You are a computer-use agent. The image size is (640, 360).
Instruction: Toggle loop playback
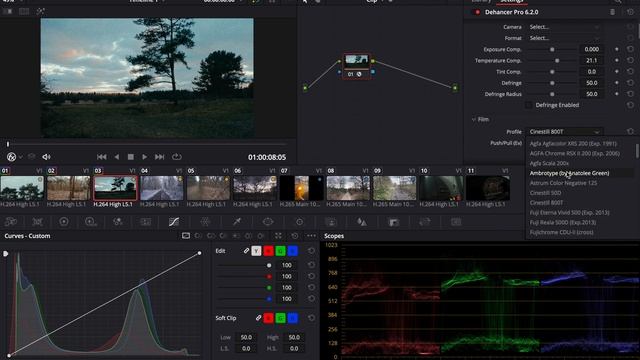tap(176, 157)
